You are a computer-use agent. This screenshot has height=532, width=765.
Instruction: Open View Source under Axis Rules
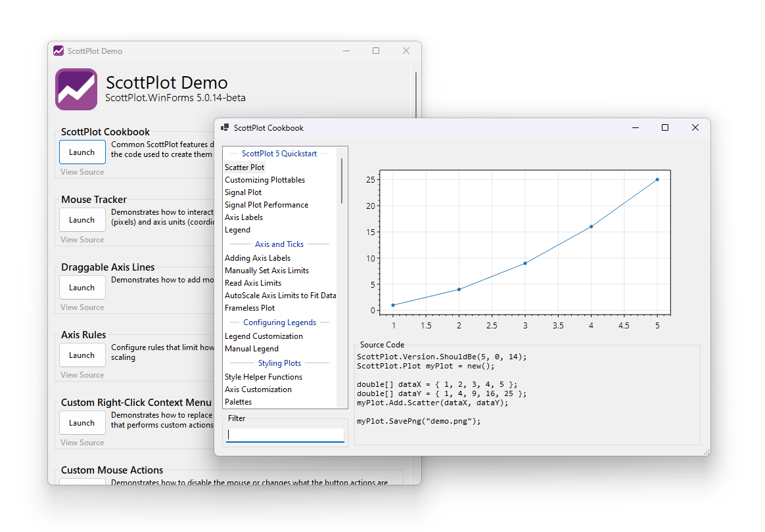click(82, 375)
